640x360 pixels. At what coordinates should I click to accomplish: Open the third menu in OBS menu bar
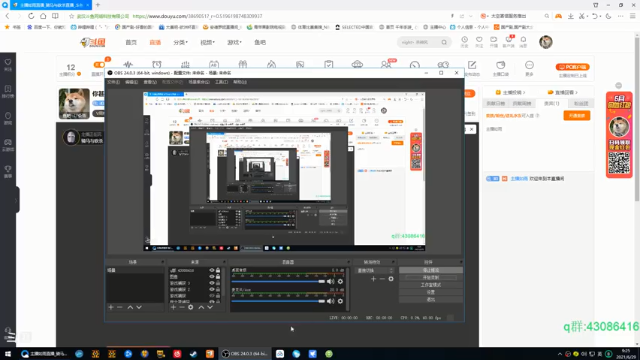coord(150,82)
